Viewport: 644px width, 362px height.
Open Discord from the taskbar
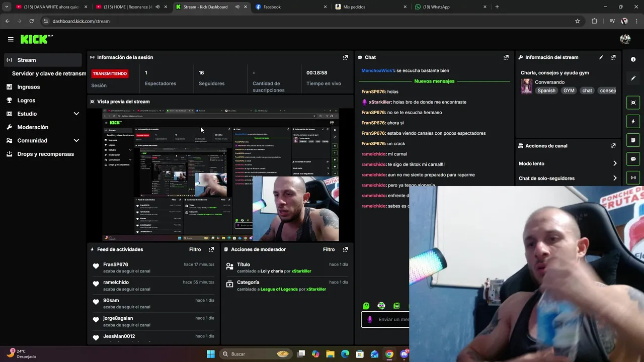point(404,354)
